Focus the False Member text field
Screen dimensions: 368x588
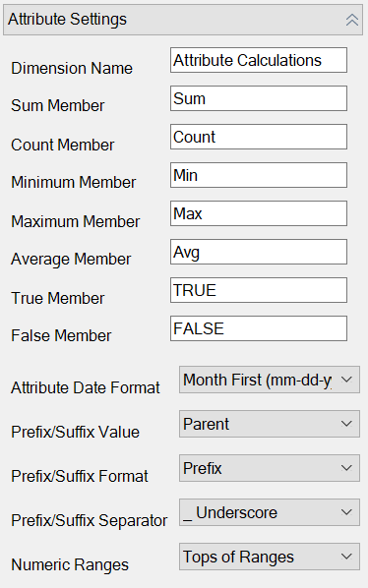point(259,328)
